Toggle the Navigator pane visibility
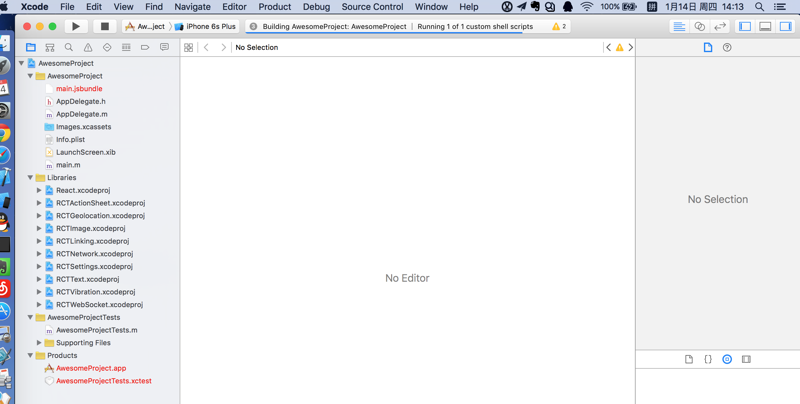Screen dimensions: 800x404 click(x=745, y=27)
